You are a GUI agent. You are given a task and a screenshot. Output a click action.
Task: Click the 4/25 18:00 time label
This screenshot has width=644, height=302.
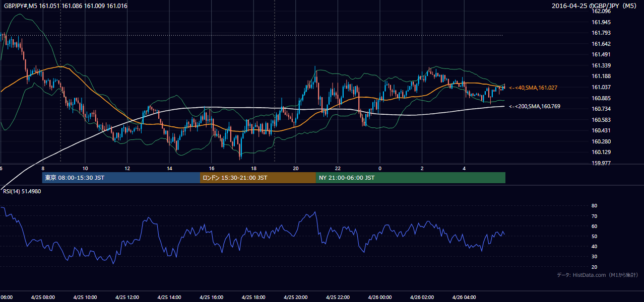tap(253, 297)
